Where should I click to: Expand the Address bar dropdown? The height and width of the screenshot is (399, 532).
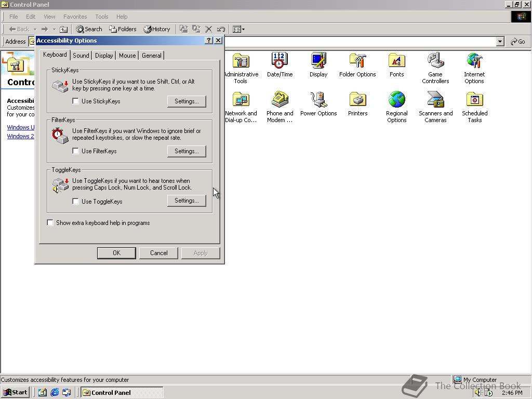(x=500, y=42)
